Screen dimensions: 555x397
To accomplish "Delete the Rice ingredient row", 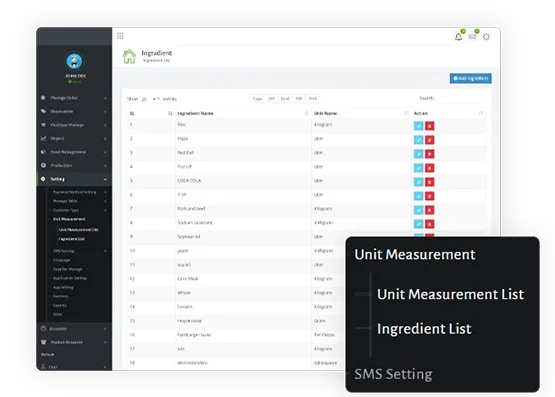I will pos(430,126).
